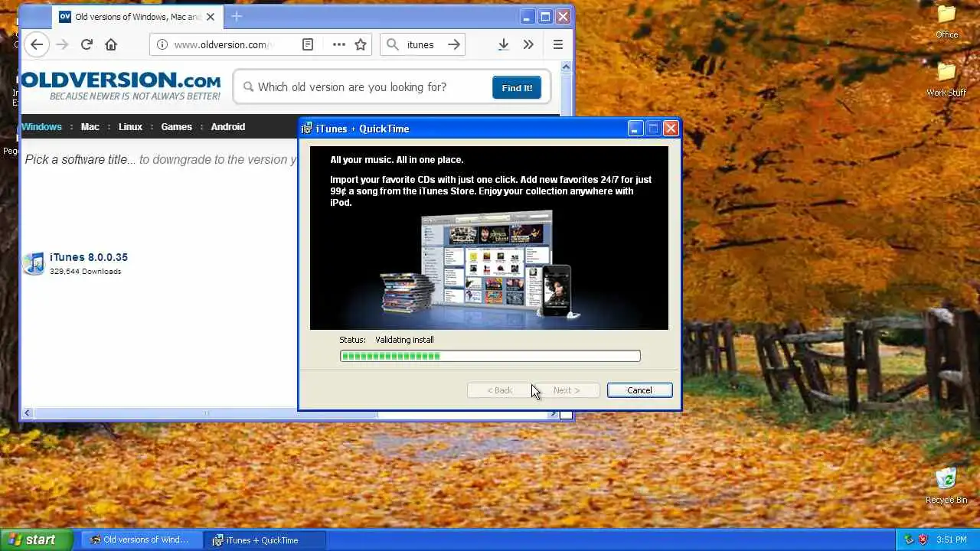
Task: Select the Office desktop folder
Action: click(x=947, y=21)
